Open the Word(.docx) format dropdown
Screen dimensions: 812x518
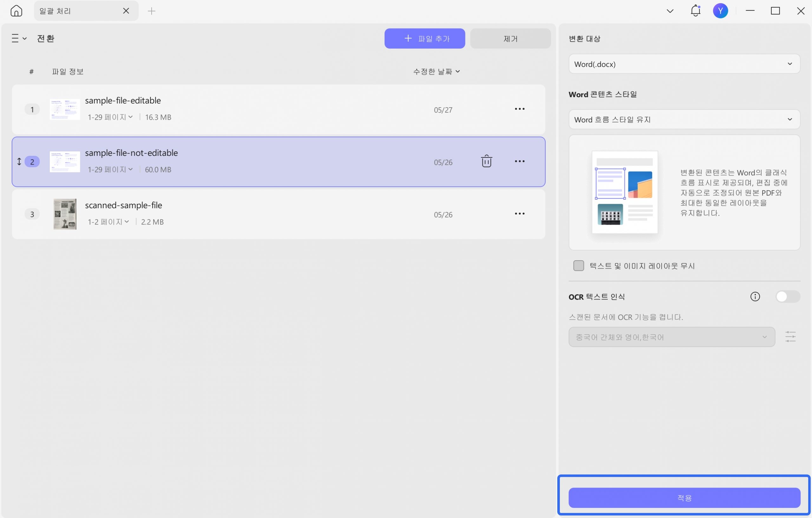tap(684, 64)
